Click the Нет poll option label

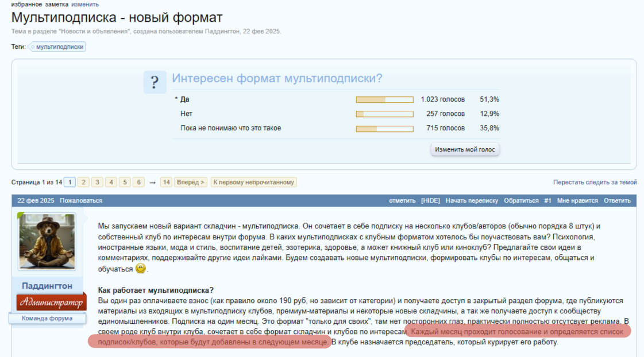point(186,114)
